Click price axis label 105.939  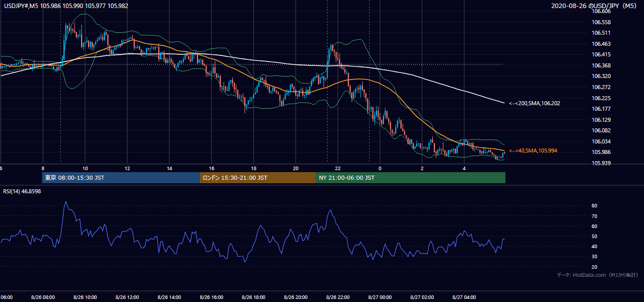click(x=601, y=163)
